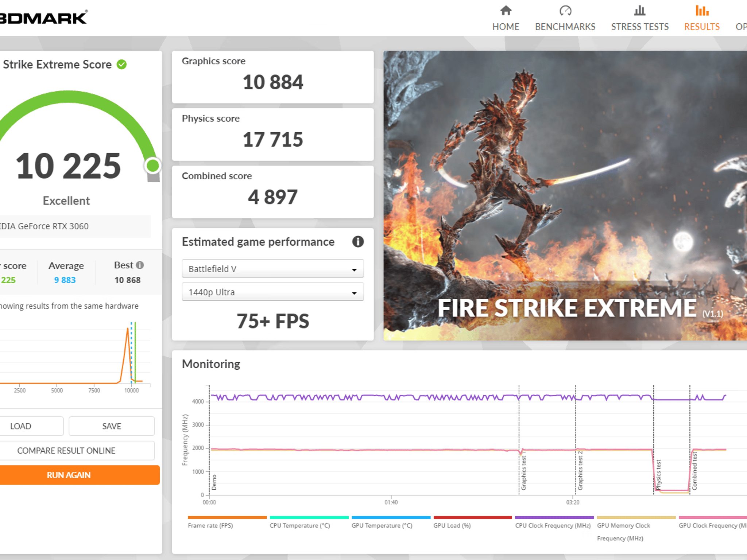Click the Average score 9 883
The image size is (747, 560).
point(65,280)
